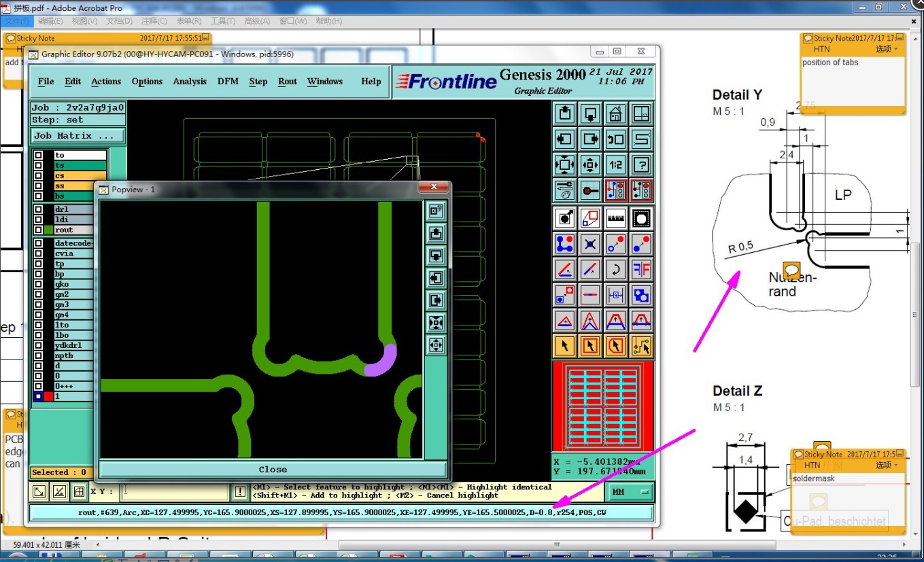The width and height of the screenshot is (924, 562).
Task: Click the black octagon pad outline icon
Action: [x=640, y=218]
